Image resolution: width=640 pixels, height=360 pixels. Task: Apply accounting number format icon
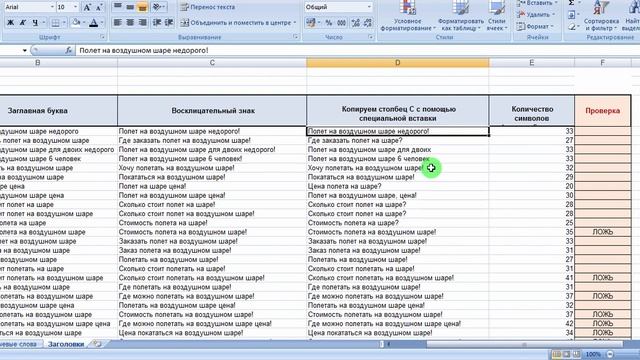tap(311, 23)
